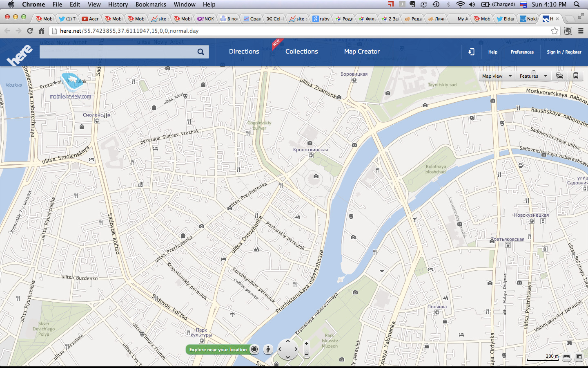The height and width of the screenshot is (368, 588).
Task: Toggle the public transport bus layer
Action: coord(575,76)
